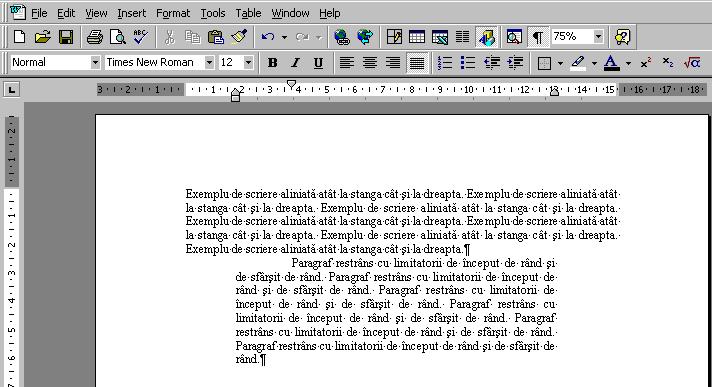Viewport: 712px width, 387px height.
Task: Activate the Format Painter brush
Action: pyautogui.click(x=239, y=37)
